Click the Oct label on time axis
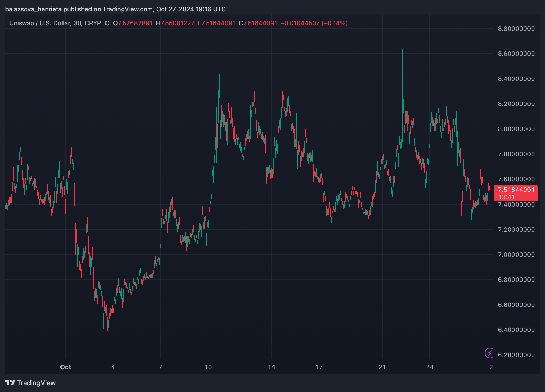Image resolution: width=545 pixels, height=392 pixels. [65, 367]
